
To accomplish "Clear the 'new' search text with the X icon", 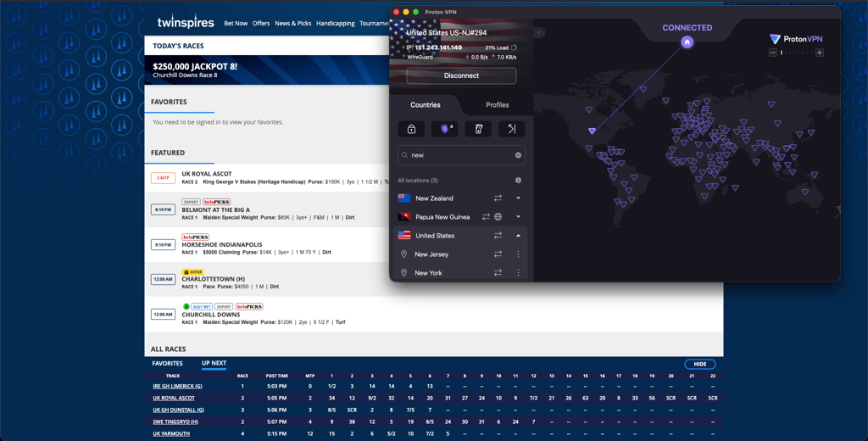I will (518, 155).
